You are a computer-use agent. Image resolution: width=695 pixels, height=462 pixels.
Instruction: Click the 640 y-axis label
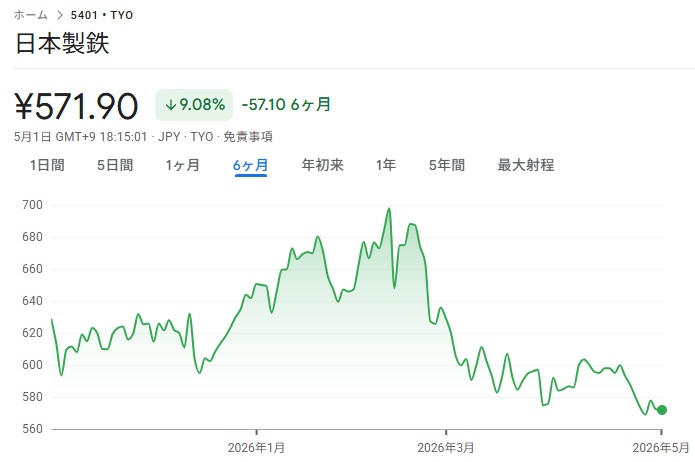32,301
